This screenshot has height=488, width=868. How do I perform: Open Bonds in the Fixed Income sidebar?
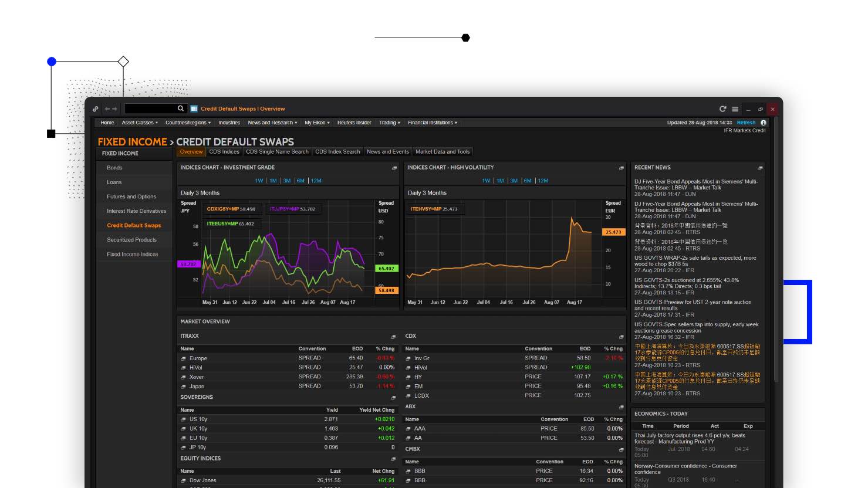click(135, 168)
